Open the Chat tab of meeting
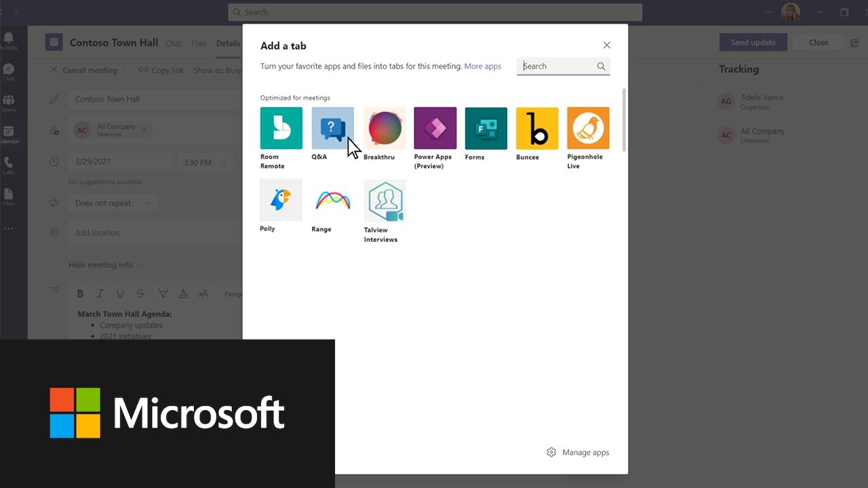 coord(174,43)
